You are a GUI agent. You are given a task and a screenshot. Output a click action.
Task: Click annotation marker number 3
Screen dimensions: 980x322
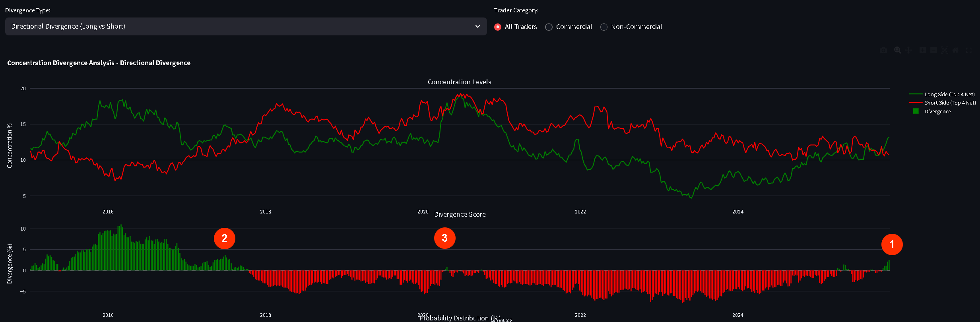pos(444,238)
